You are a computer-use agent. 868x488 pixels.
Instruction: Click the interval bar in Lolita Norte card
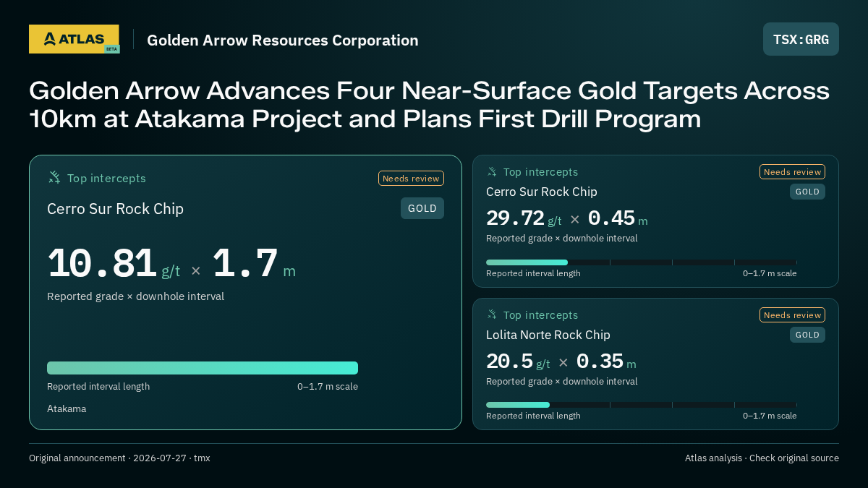[x=641, y=405]
